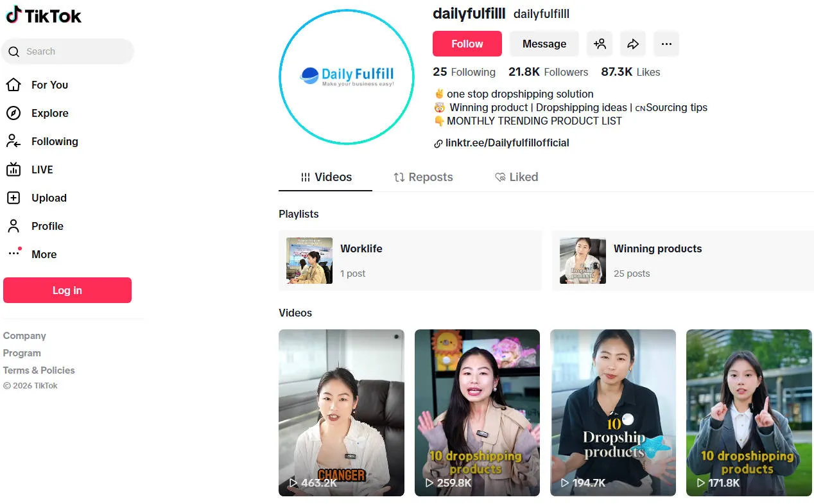Follow the dailyfulfilll account
The width and height of the screenshot is (814, 504).
467,44
